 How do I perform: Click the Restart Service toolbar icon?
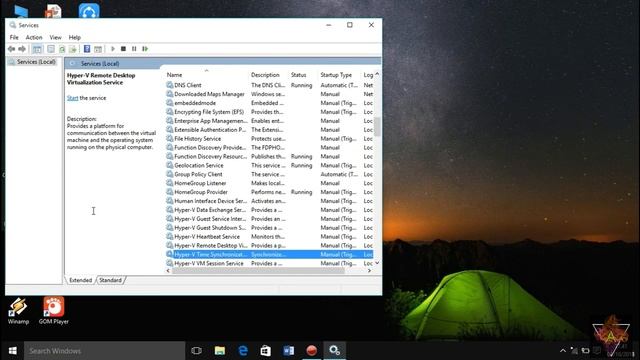[x=145, y=49]
